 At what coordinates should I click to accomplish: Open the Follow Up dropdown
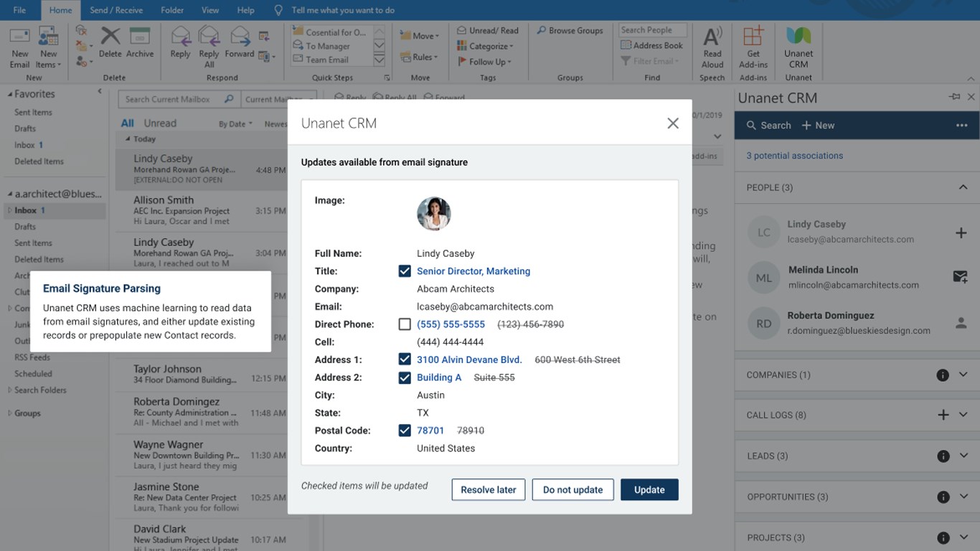pyautogui.click(x=484, y=62)
